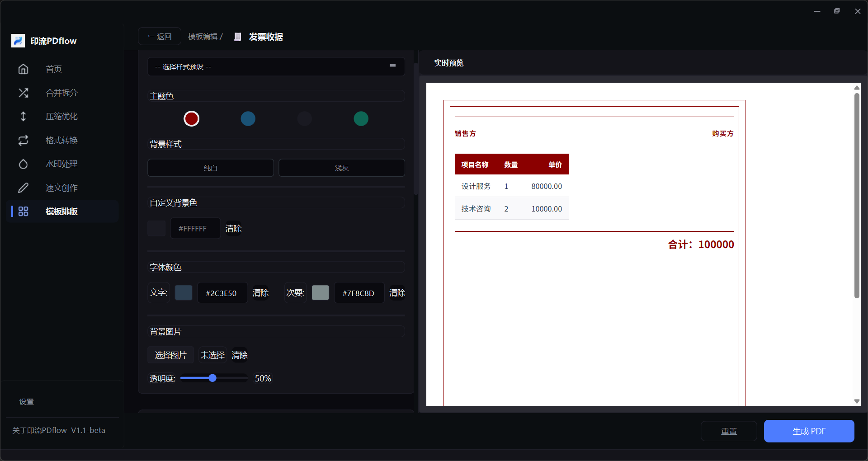Click the preview scrollbar up arrow

(857, 87)
